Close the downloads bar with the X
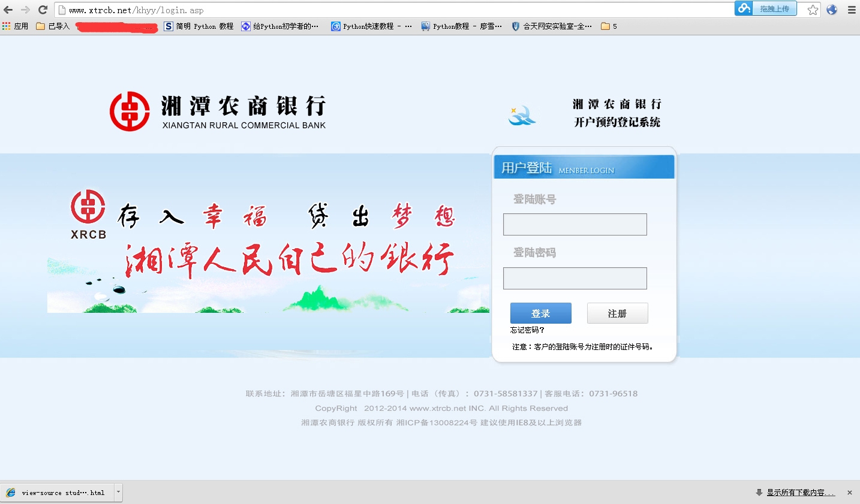This screenshot has width=860, height=504. pyautogui.click(x=849, y=493)
